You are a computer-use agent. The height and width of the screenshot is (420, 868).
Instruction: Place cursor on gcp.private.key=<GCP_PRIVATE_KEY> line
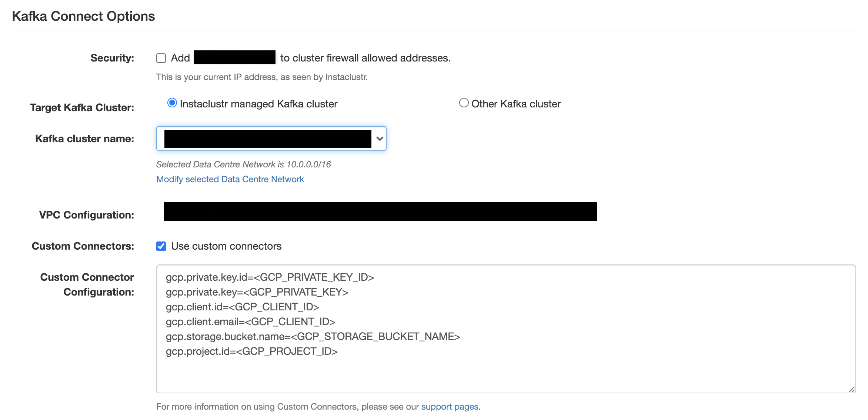(x=257, y=292)
